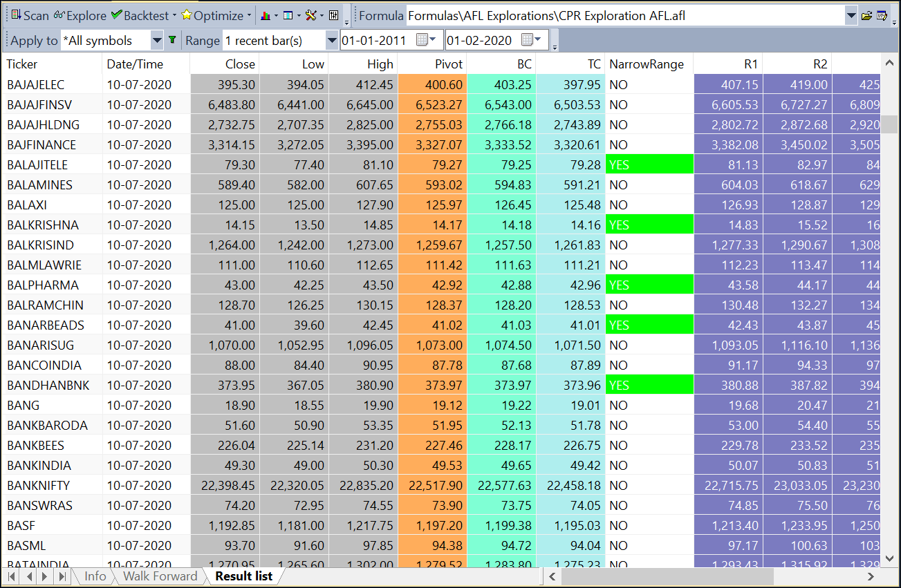Viewport: 901px width, 588px height.
Task: Expand the view layout dropdown arrow
Action: click(299, 15)
